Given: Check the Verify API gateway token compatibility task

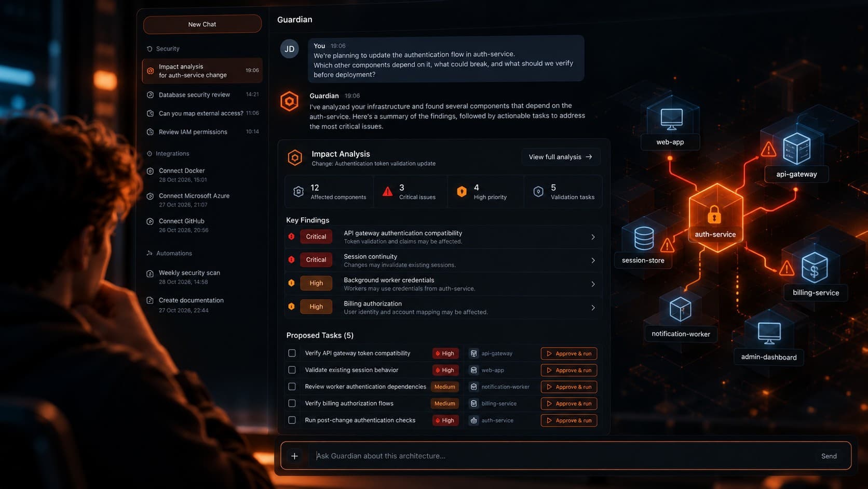Looking at the screenshot, I should click(x=292, y=353).
